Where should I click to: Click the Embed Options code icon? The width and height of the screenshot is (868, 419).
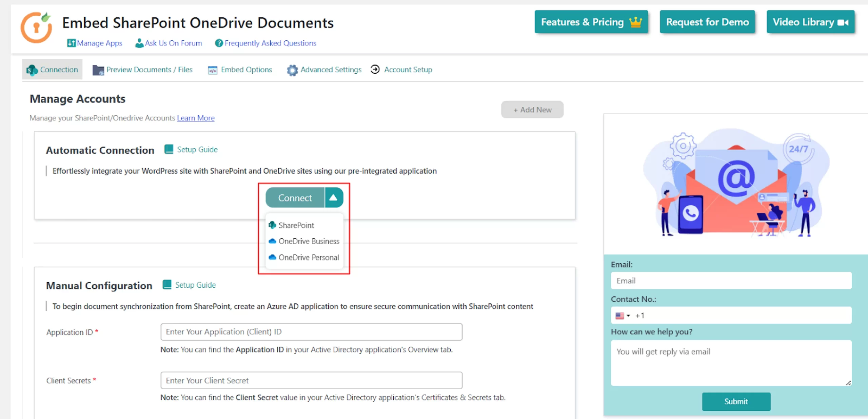point(213,70)
